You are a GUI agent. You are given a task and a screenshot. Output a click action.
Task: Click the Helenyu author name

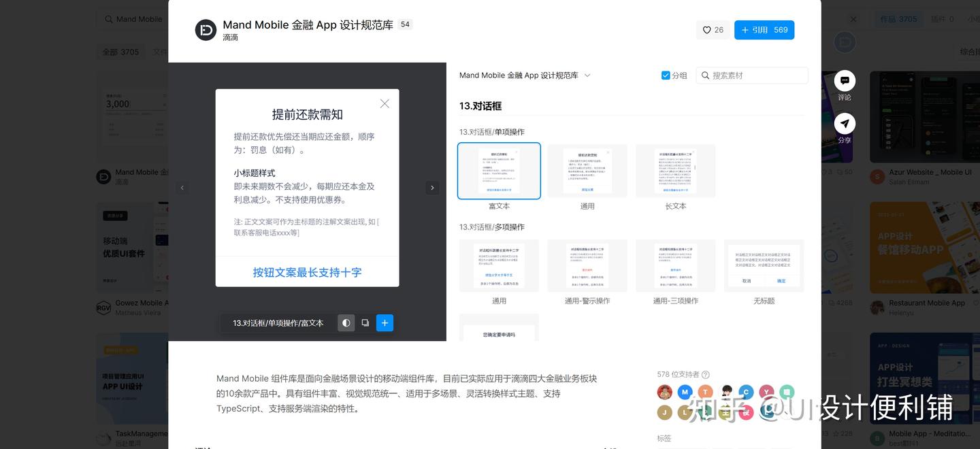click(x=901, y=313)
